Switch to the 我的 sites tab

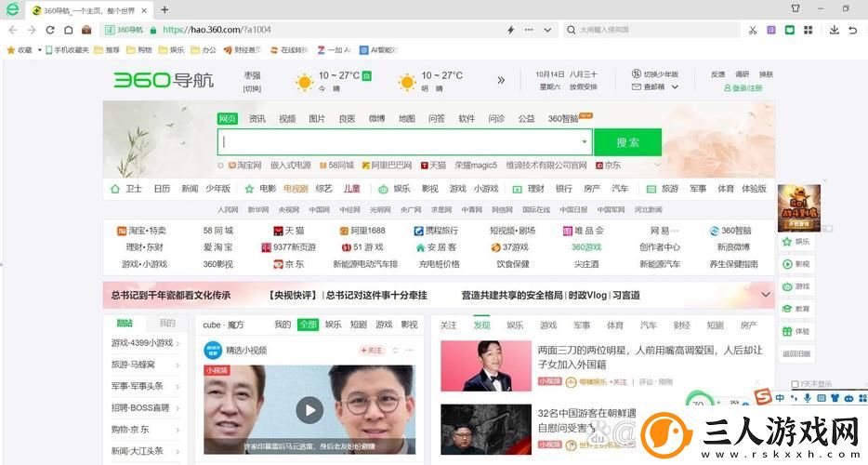(167, 323)
